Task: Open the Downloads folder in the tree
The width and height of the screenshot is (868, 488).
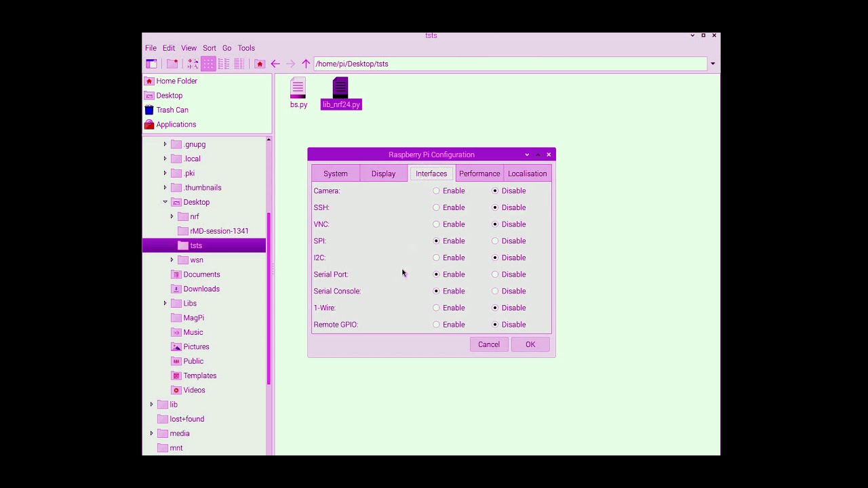Action: (201, 289)
